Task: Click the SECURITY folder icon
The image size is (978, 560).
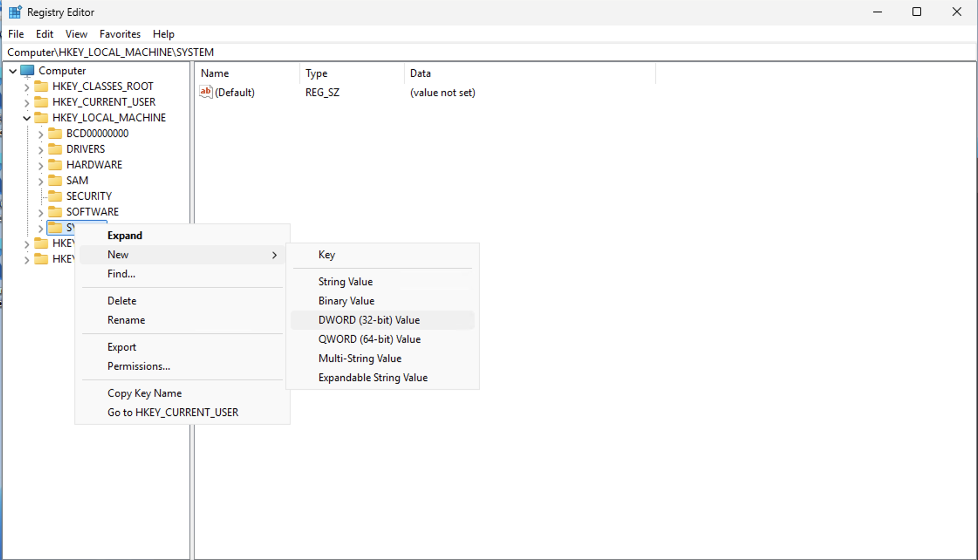Action: click(55, 196)
